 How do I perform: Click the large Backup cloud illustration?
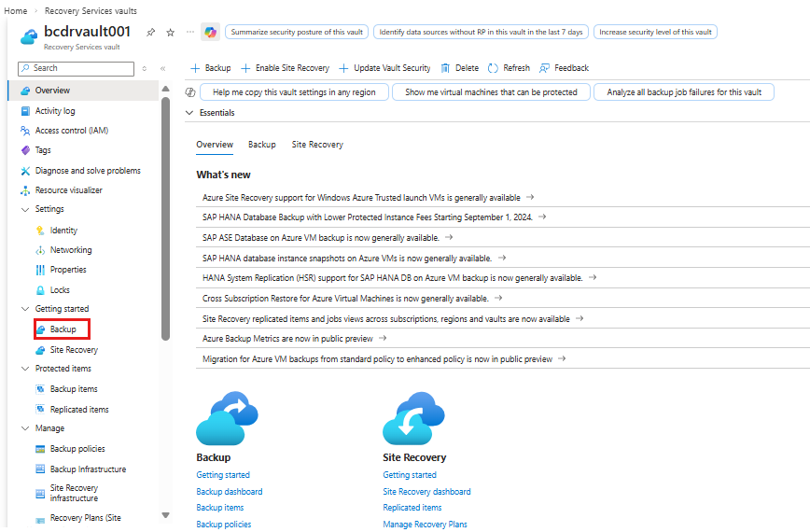(x=227, y=418)
